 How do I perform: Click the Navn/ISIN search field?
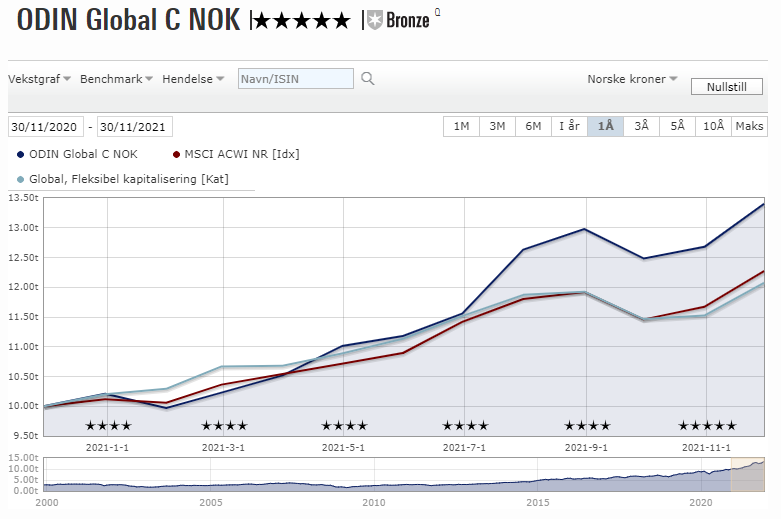(296, 79)
